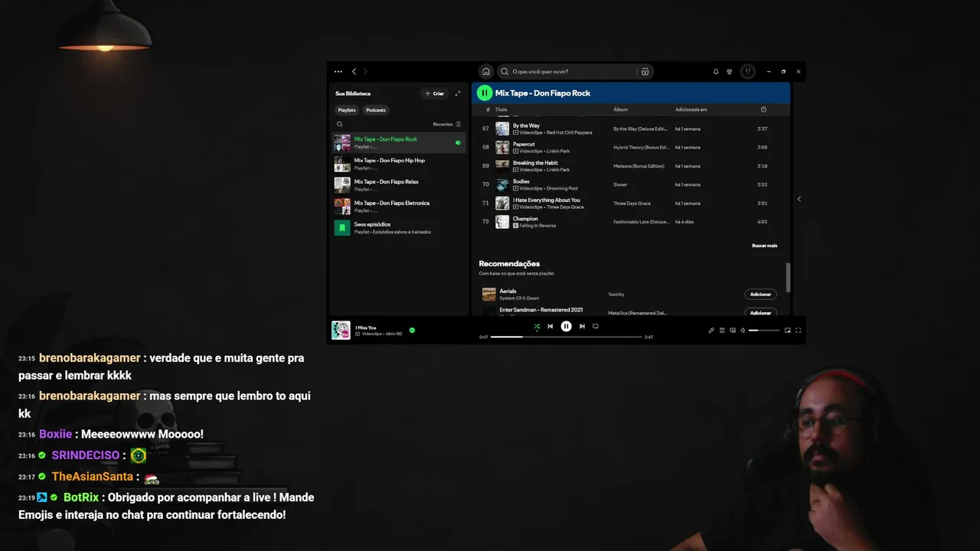Open the Recentes sort dropdown
Image resolution: width=980 pixels, height=551 pixels.
[x=447, y=124]
